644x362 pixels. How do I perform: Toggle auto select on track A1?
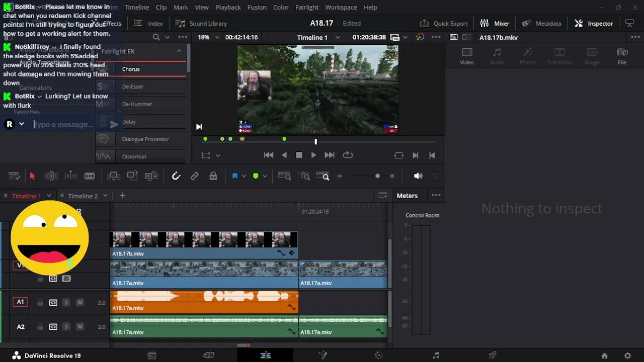pyautogui.click(x=53, y=303)
